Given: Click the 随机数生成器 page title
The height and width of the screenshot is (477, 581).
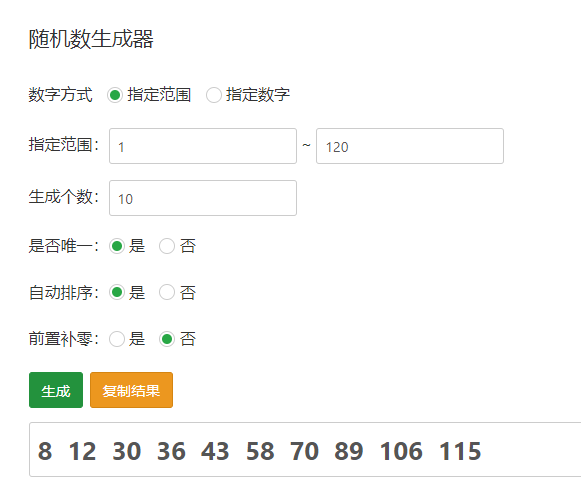Looking at the screenshot, I should [91, 39].
